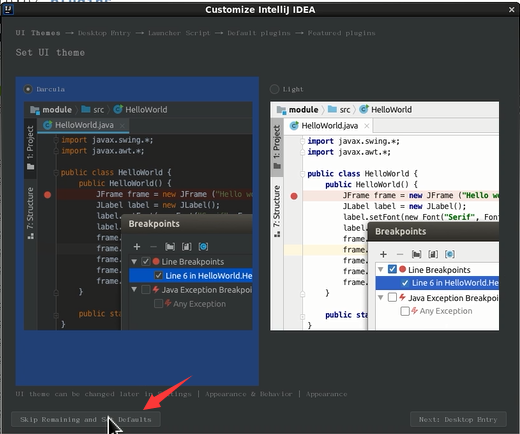Click lightning exception icon in Light preview
This screenshot has width=520, height=434.
click(402, 297)
